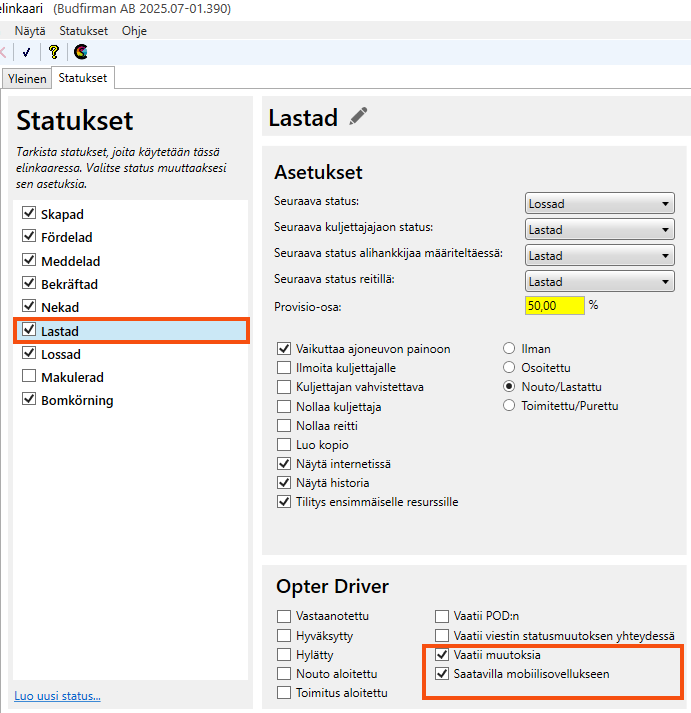The width and height of the screenshot is (691, 713).
Task: Click the Luo uusi status link
Action: point(57,696)
